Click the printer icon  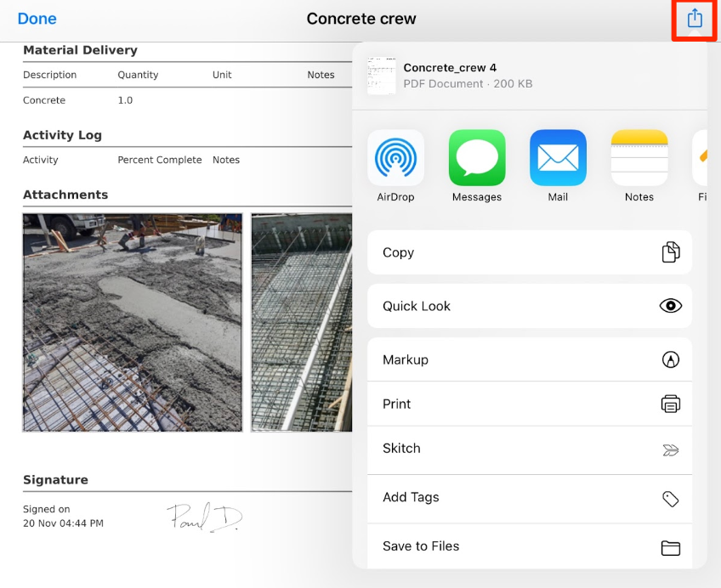pyautogui.click(x=671, y=404)
